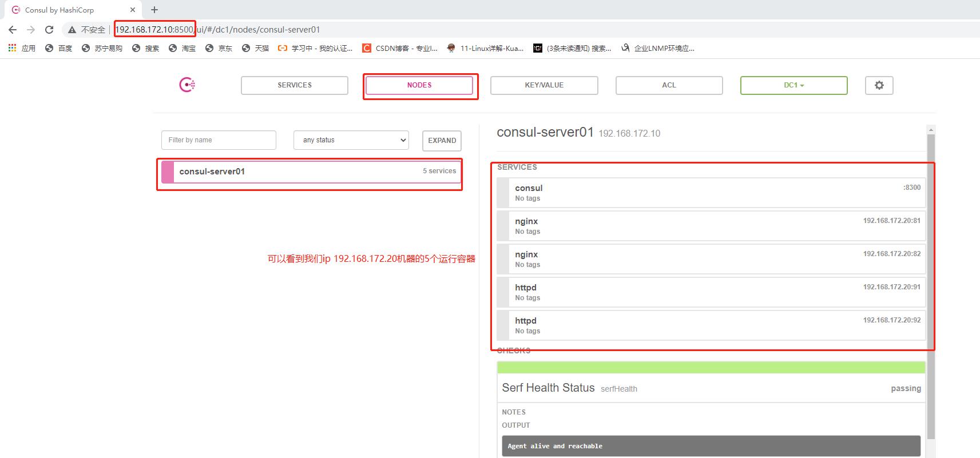
Task: Switch to the NODES tab
Action: 419,85
